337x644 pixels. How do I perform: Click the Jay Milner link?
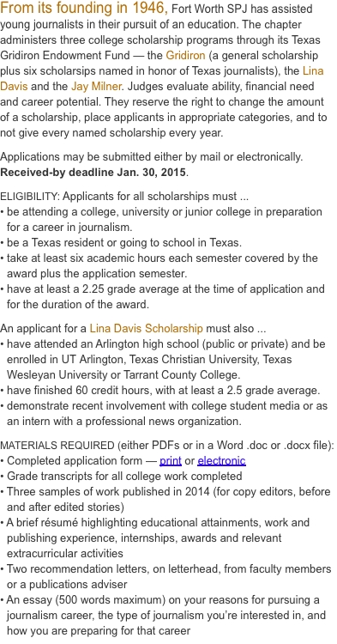click(x=96, y=87)
